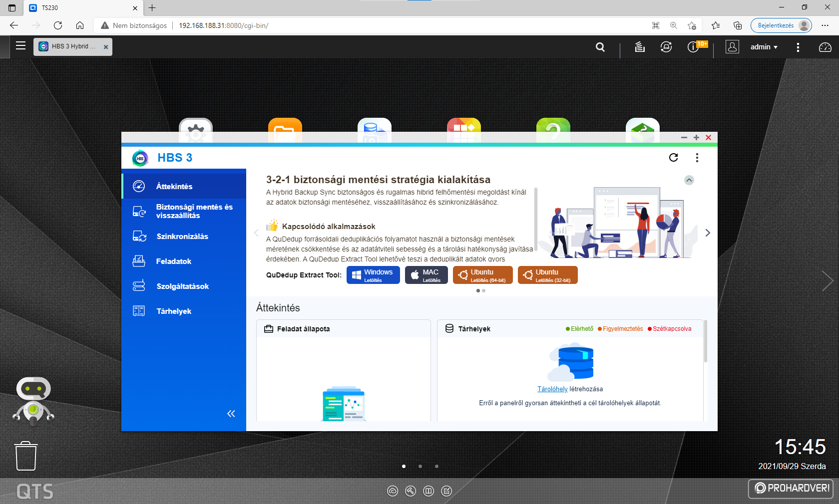Open the QTS dashboard gauge icon
Viewport: 839px width, 504px height.
(x=825, y=47)
